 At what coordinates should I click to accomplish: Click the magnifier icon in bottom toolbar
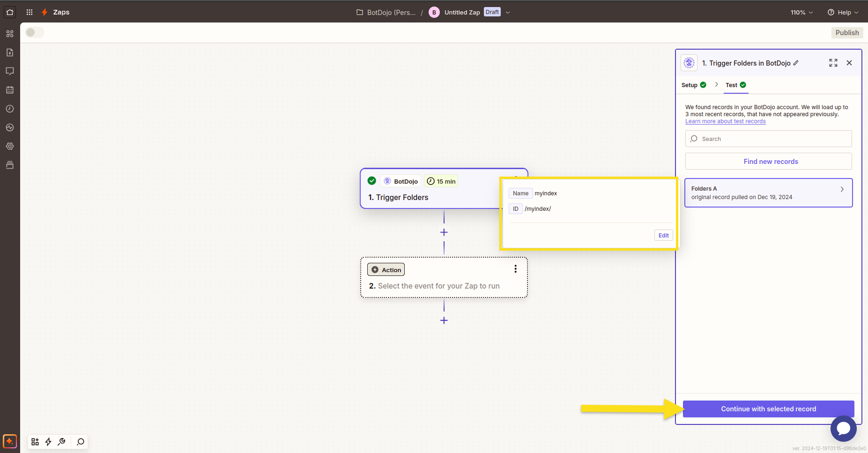point(81,442)
